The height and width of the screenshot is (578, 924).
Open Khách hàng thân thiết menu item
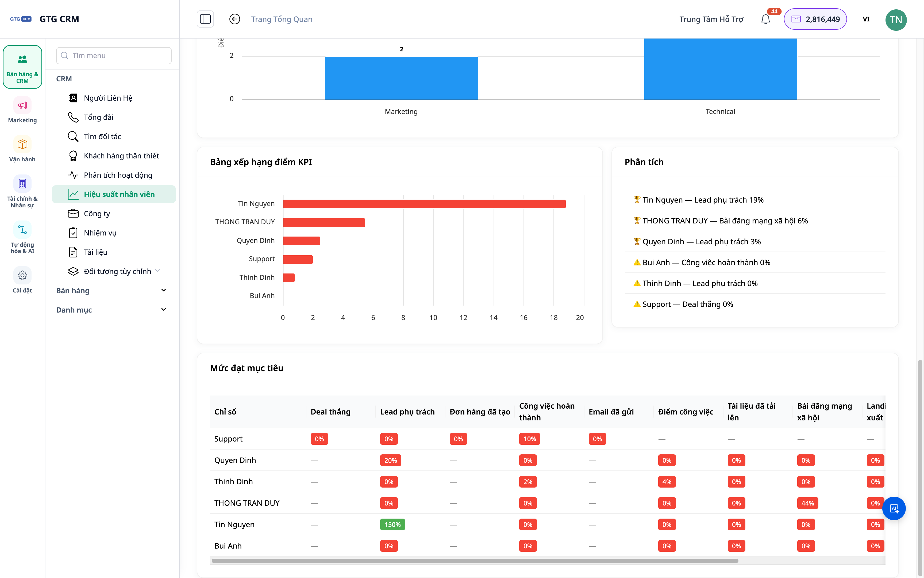point(114,155)
